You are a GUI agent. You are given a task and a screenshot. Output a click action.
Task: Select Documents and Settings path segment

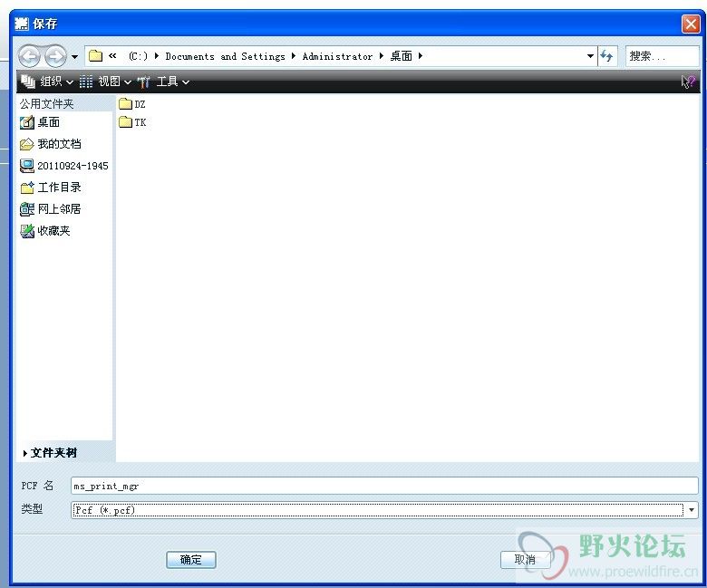[225, 56]
